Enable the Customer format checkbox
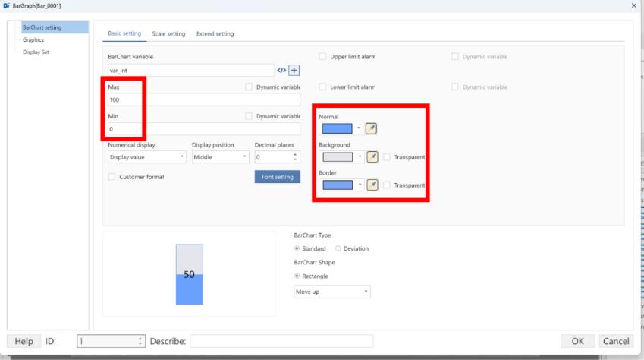 click(112, 177)
